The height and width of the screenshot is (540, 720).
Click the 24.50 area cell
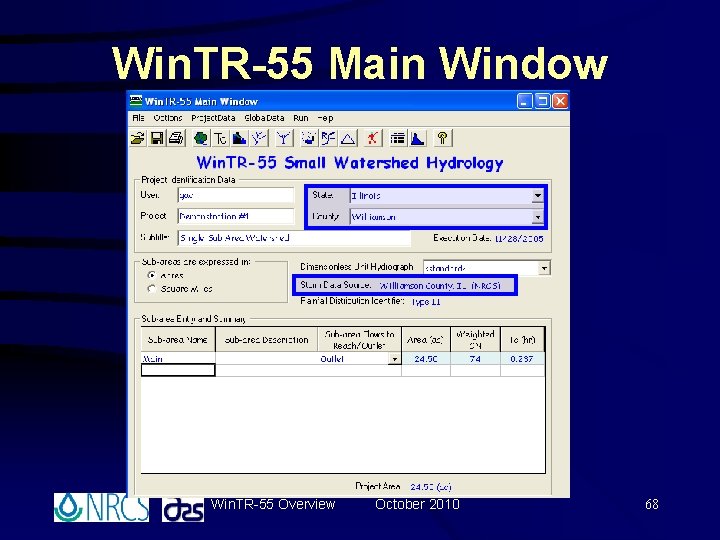(426, 359)
